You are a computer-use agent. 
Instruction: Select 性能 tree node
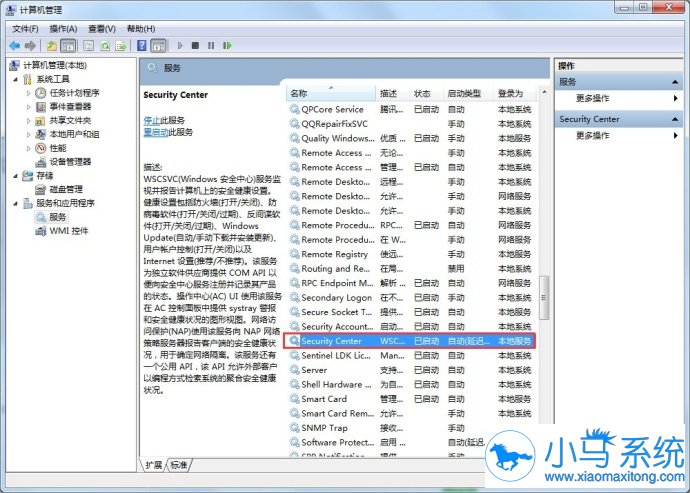[58, 148]
